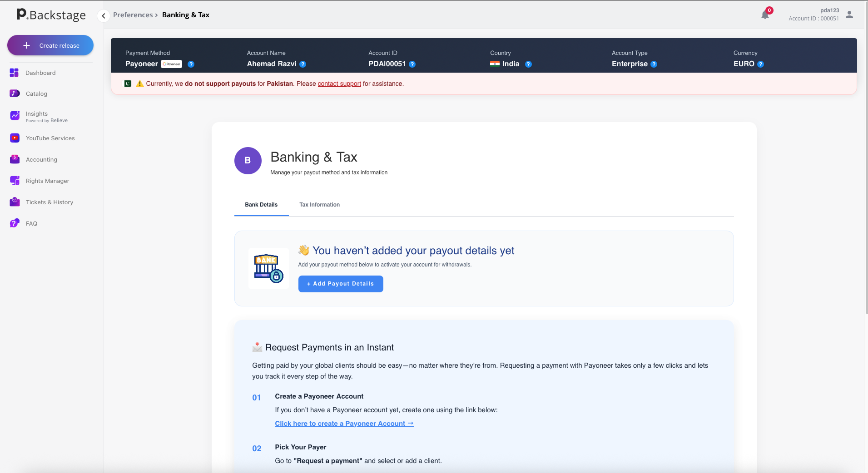This screenshot has width=868, height=473.
Task: Click help icon next to Payoneer
Action: click(191, 64)
